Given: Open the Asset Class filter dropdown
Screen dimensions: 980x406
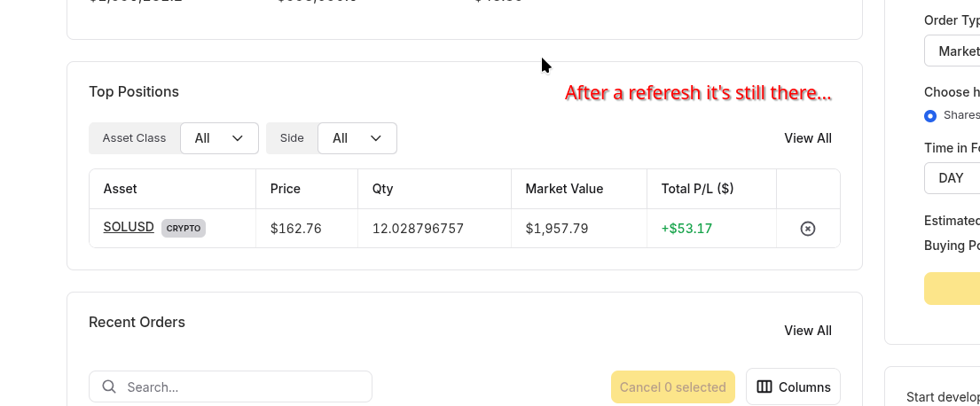Looking at the screenshot, I should pyautogui.click(x=219, y=138).
